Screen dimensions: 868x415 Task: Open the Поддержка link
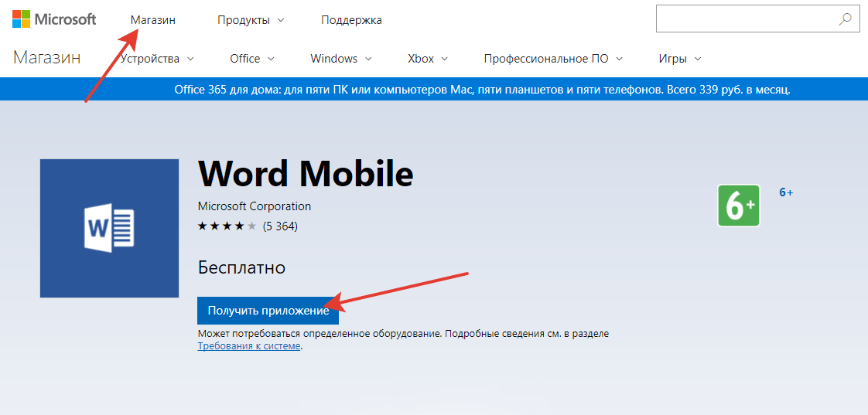351,20
